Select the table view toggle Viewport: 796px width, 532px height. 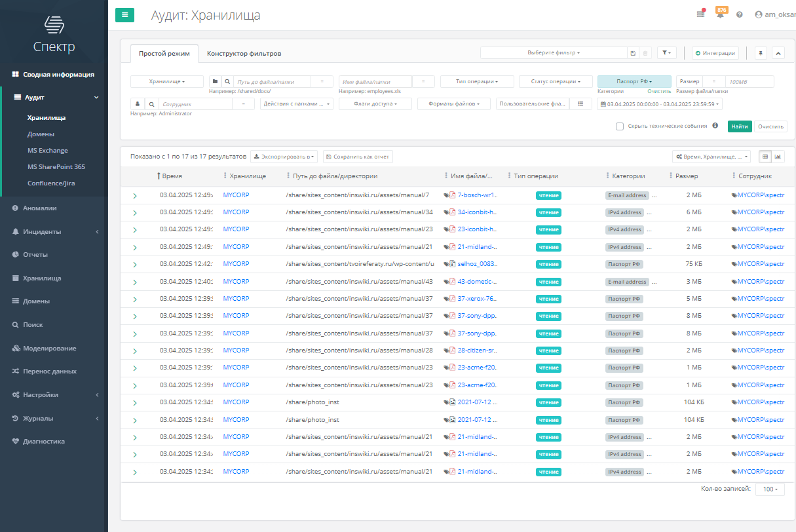(765, 157)
